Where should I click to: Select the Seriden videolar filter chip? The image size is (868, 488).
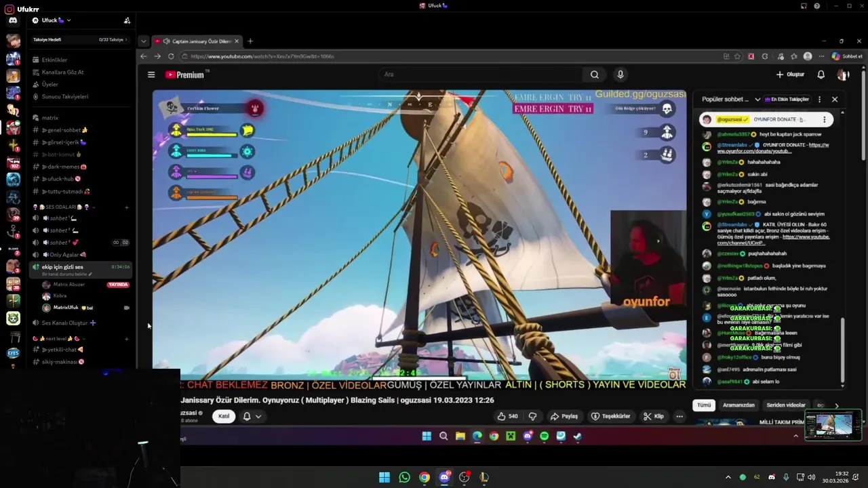point(786,405)
